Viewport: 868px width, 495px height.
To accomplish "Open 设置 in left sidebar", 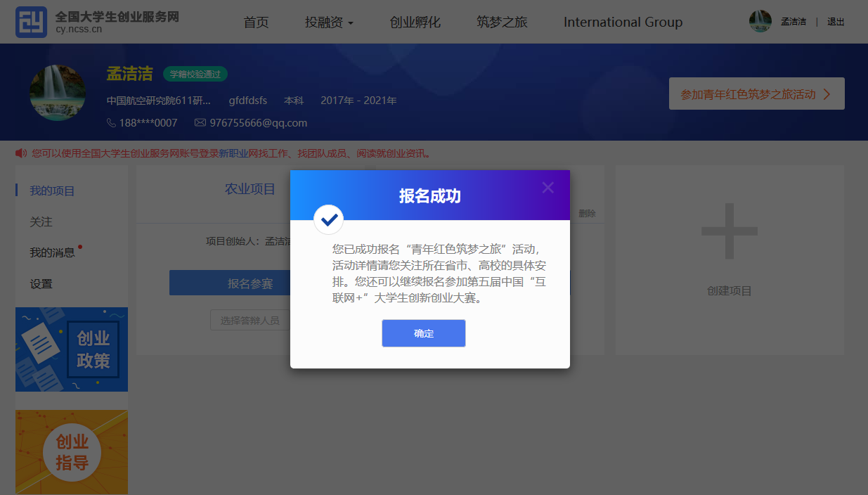I will coord(41,284).
